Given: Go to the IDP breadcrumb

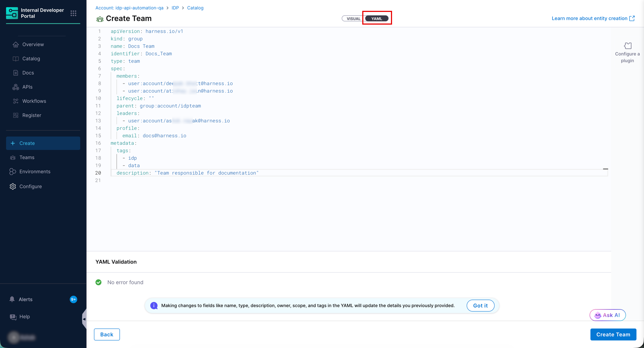Looking at the screenshot, I should (x=175, y=8).
